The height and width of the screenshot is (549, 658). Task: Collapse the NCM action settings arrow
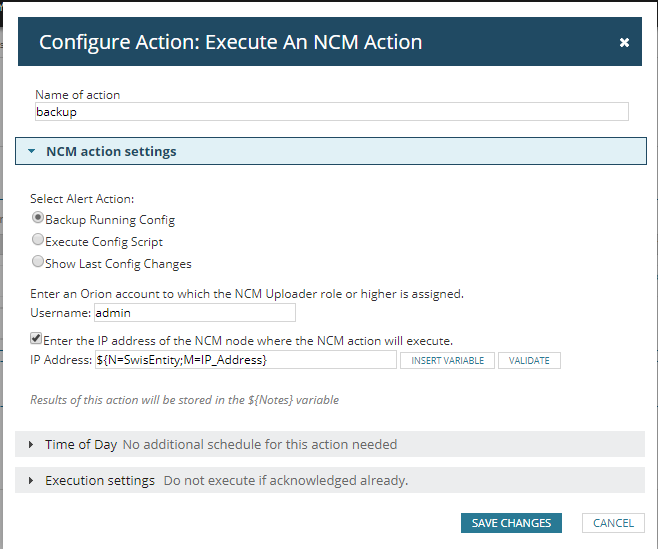click(32, 152)
